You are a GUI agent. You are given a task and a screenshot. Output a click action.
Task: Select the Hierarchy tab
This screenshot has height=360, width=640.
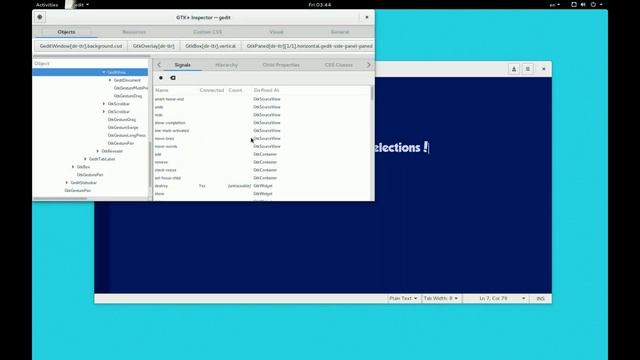pos(227,65)
